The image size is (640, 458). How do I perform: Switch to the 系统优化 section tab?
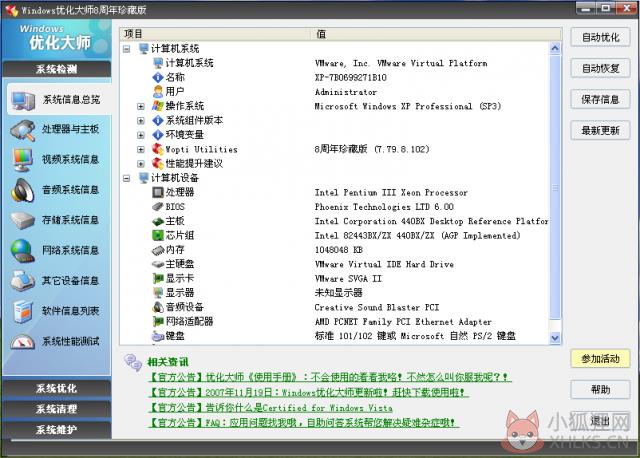click(x=56, y=388)
